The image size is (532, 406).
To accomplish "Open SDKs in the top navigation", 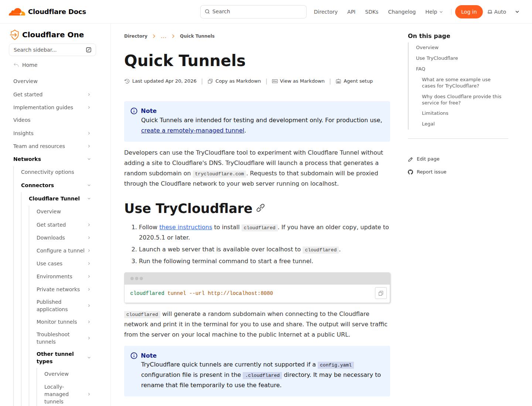I will coord(372,12).
